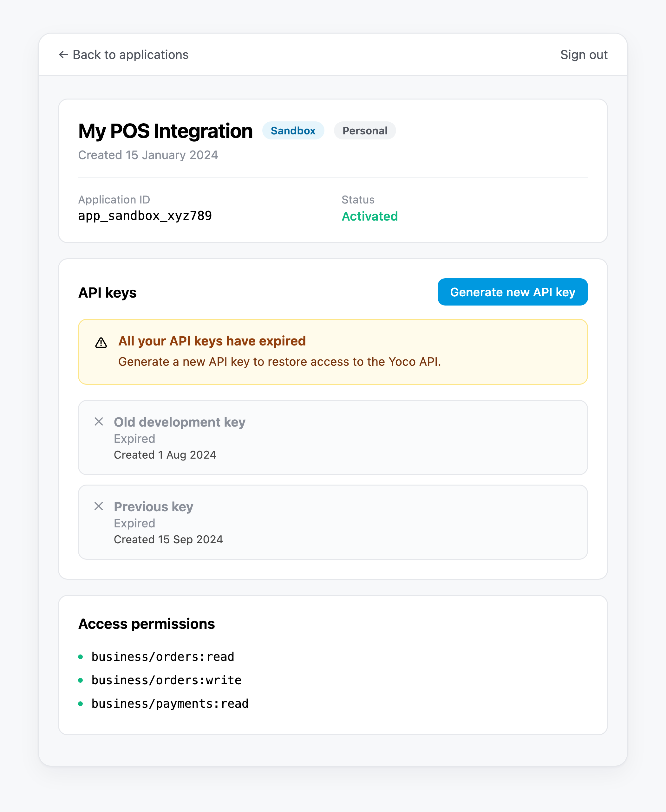Select the application ID app_sandbox_xyz789

click(x=145, y=216)
